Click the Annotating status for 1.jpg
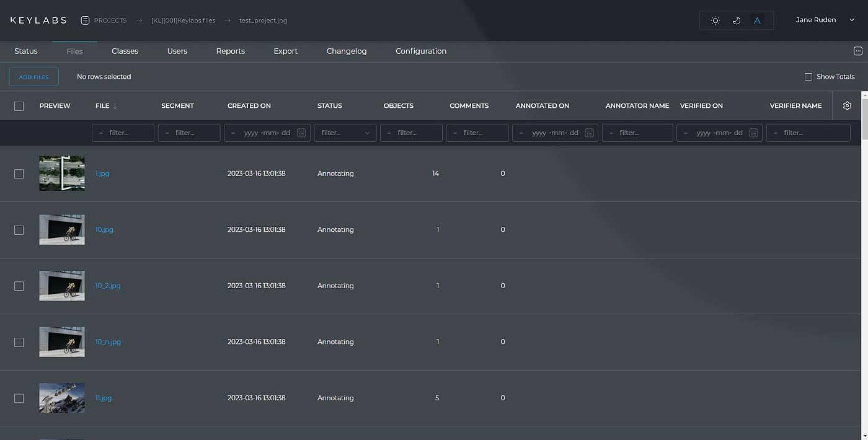 click(335, 174)
